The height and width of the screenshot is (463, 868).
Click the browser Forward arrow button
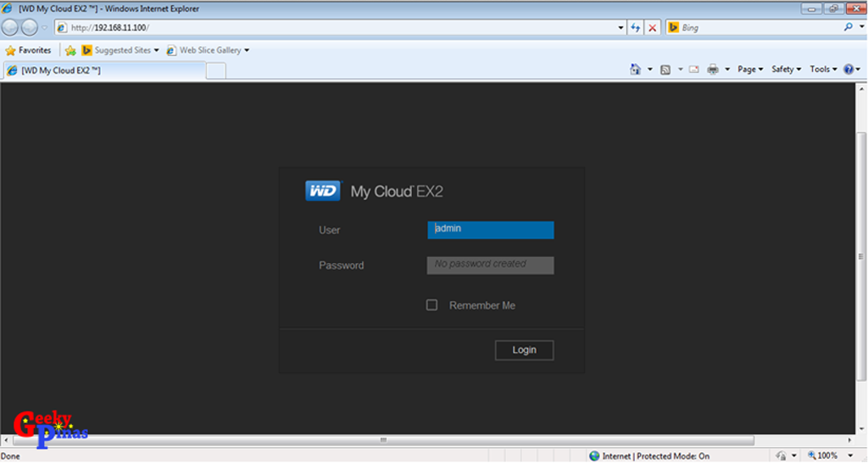[30, 27]
